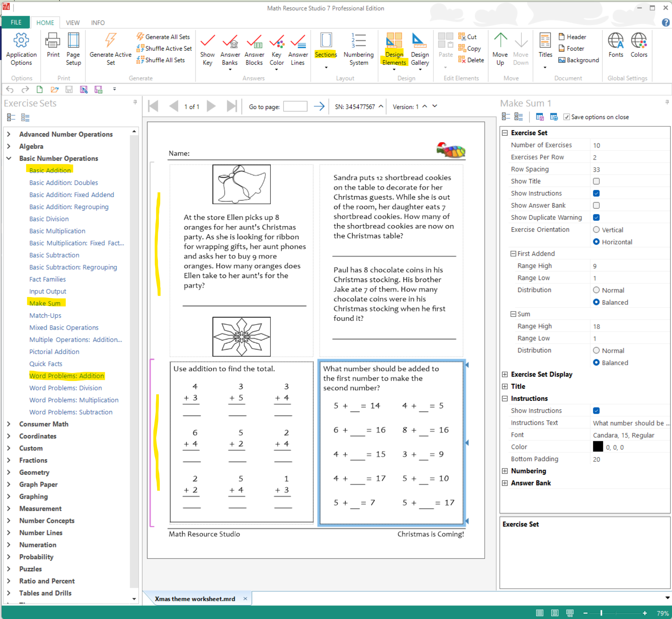The image size is (672, 619).
Task: Expand the Fractions category
Action: coord(9,460)
